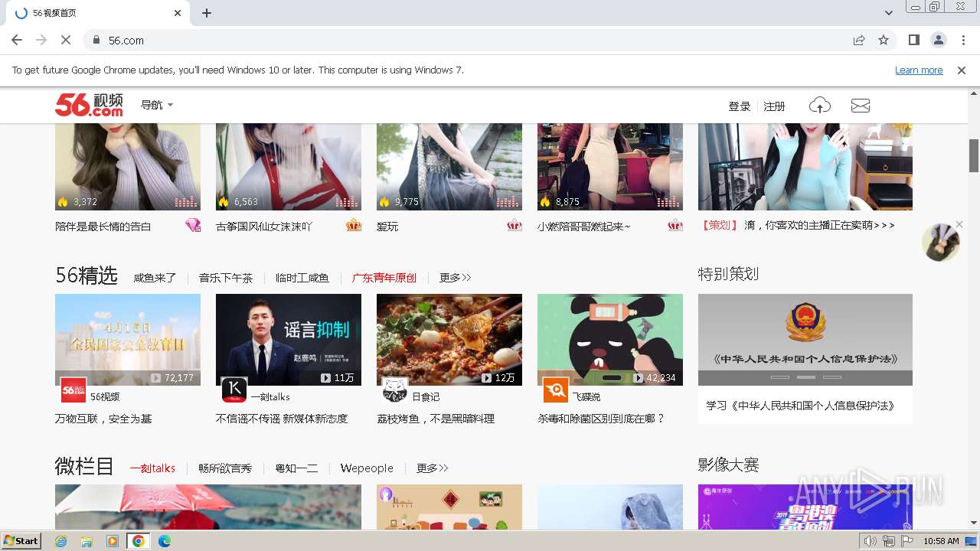Open the 粤知一二 column
Image resolution: width=980 pixels, height=551 pixels.
296,468
